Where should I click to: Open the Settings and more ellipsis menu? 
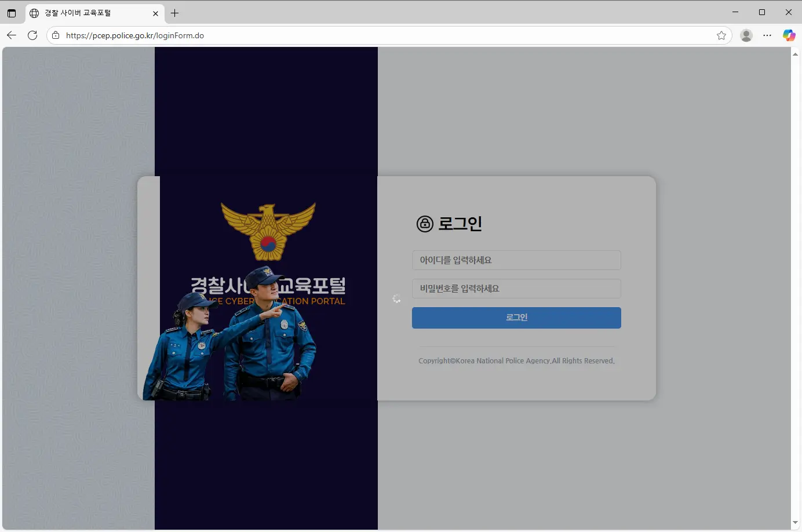point(767,35)
